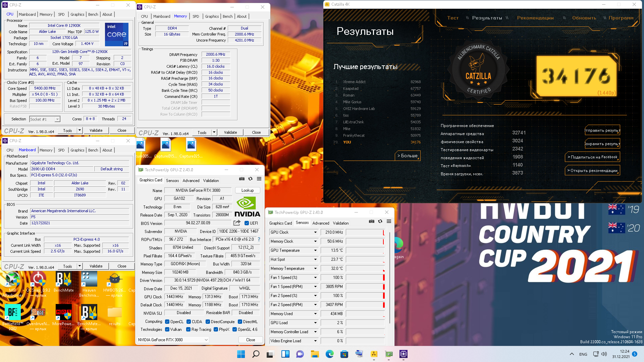Click Windows Start button on taskbar
644x362 pixels.
point(241,354)
